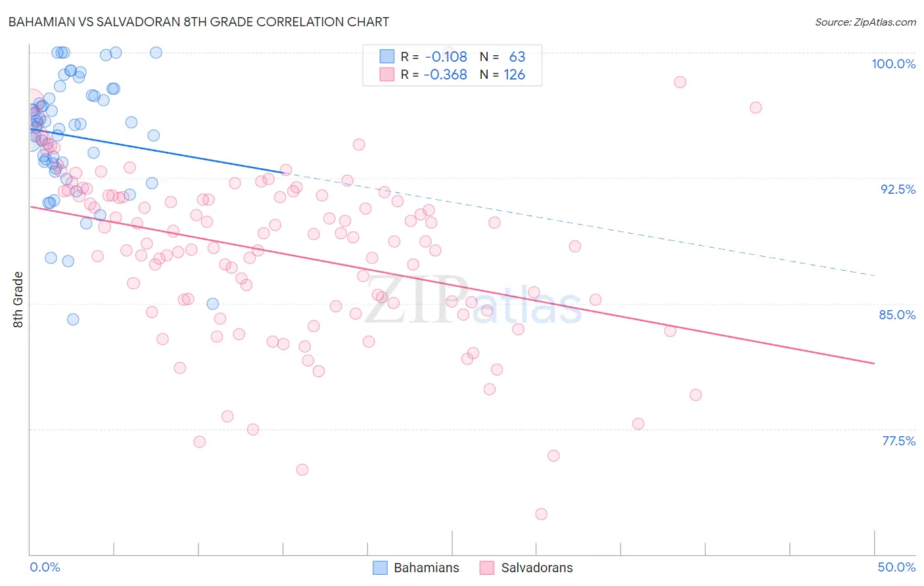
Task: Select the Bahamians legend label
Action: (427, 568)
